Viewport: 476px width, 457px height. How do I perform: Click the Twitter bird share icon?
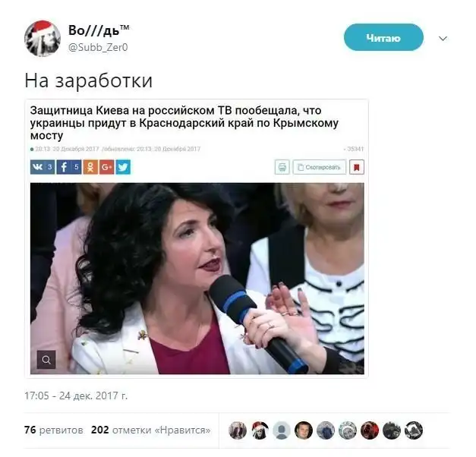click(x=123, y=167)
